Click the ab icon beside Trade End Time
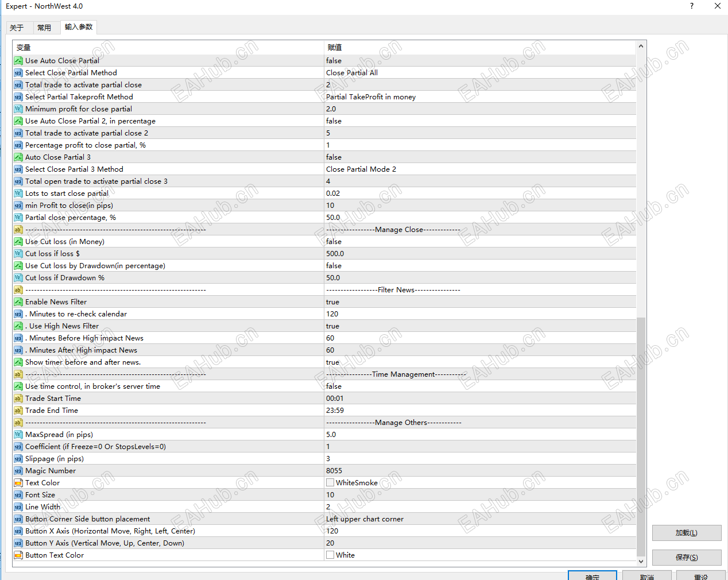The image size is (728, 580). [x=18, y=410]
